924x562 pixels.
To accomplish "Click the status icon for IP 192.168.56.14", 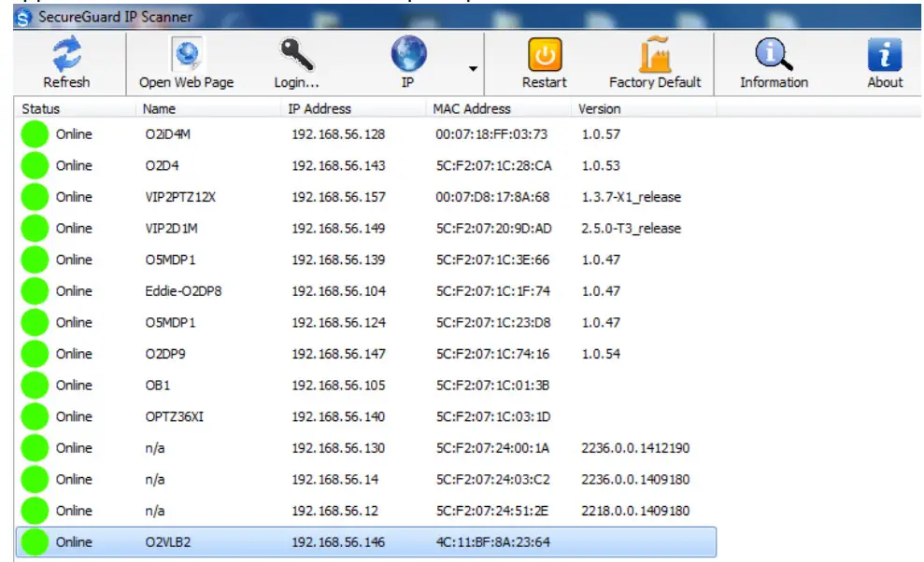I will tap(35, 480).
